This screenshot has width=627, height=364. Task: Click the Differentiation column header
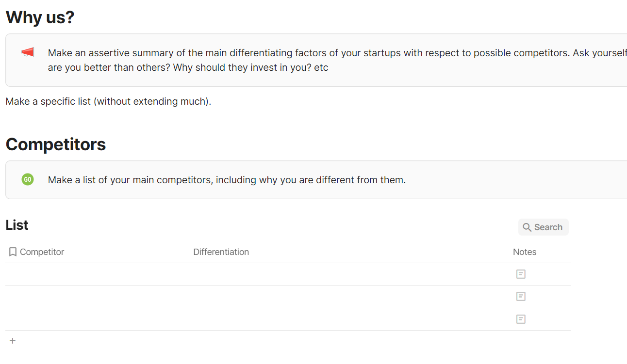pos(221,252)
